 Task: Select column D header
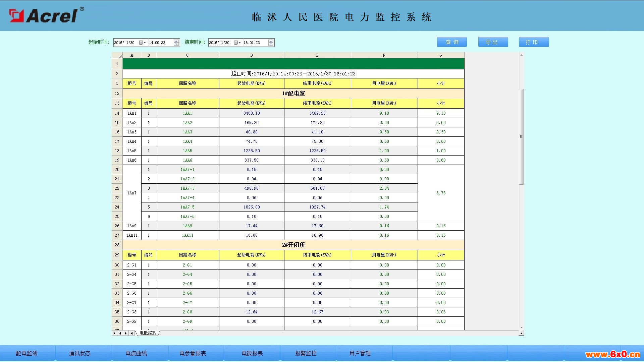pyautogui.click(x=252, y=55)
